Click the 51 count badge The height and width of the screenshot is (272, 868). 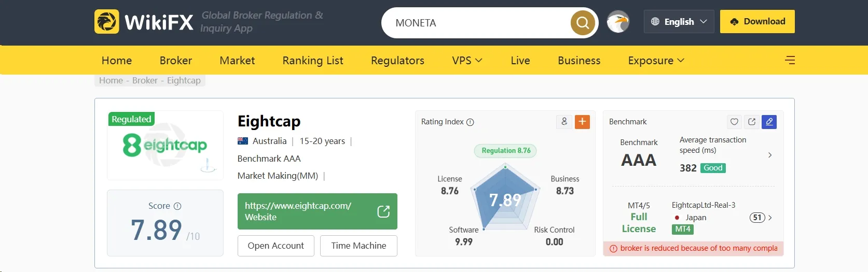(x=757, y=218)
